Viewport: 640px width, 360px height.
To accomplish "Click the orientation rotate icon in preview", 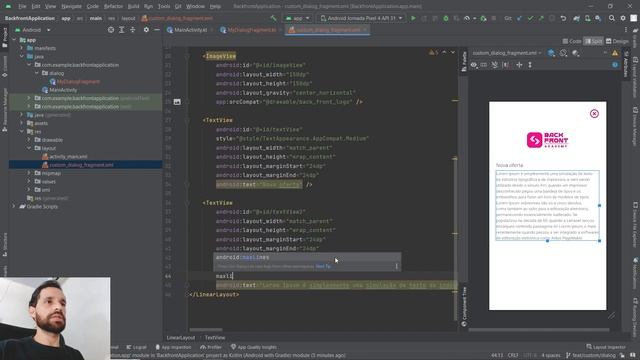I will pos(564,53).
